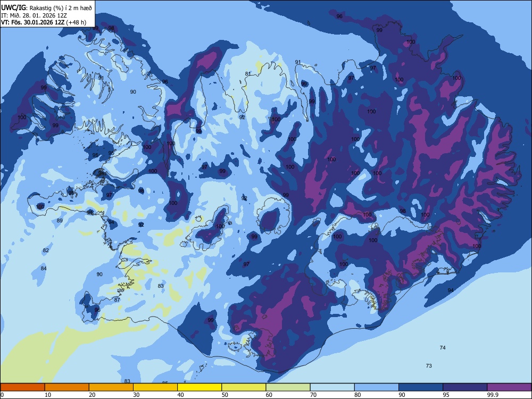Viewport: 532px width, 399px height.
Task: Click the pale blue 70–80 legend color block
Action: [x=332, y=387]
